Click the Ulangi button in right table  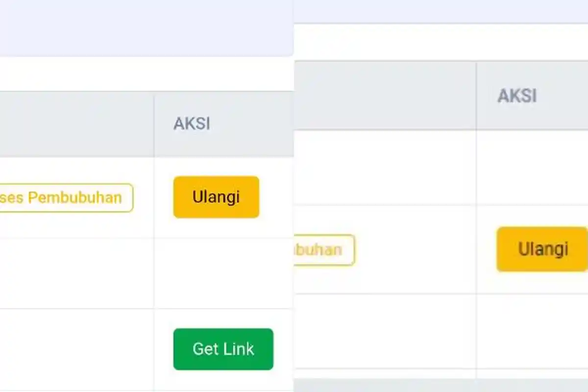coord(541,249)
